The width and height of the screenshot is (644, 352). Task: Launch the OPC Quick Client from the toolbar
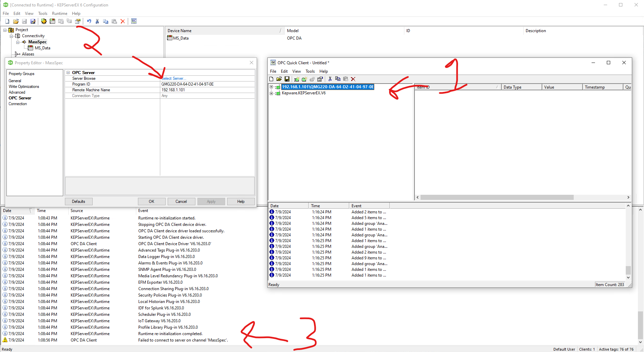134,21
